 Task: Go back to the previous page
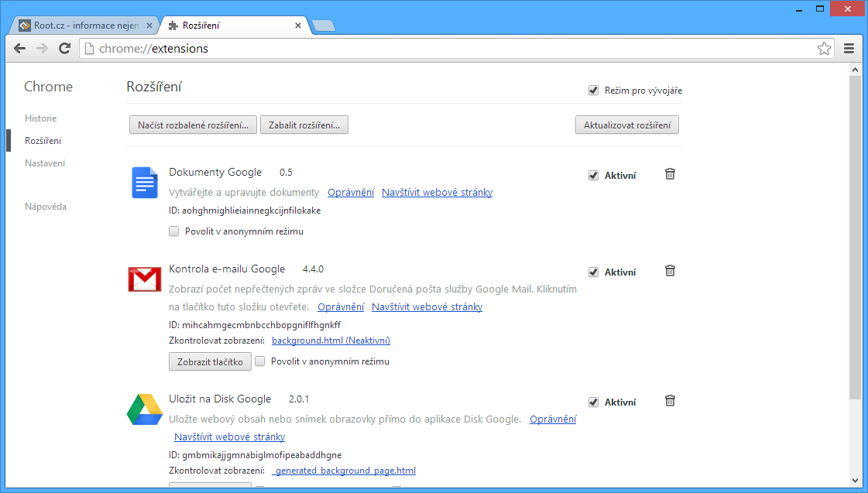[x=20, y=49]
